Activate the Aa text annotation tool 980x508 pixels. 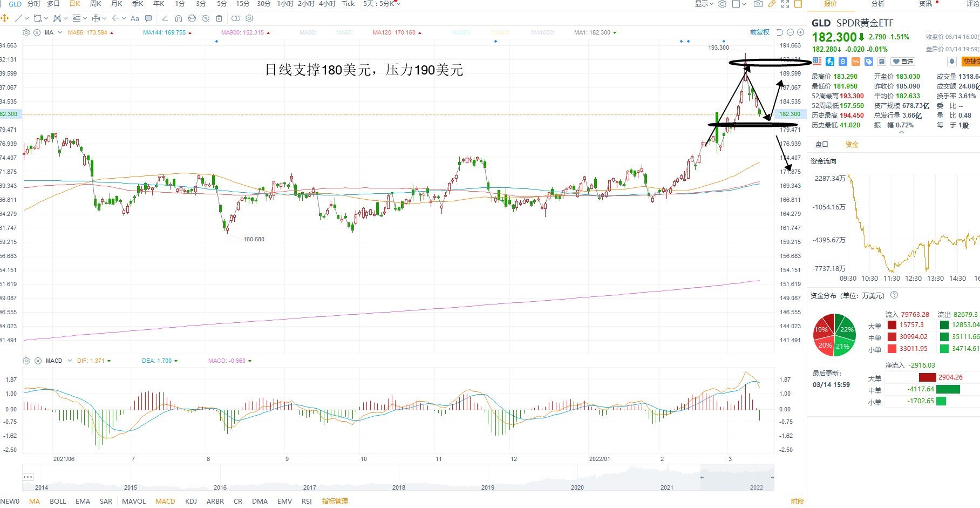135,18
